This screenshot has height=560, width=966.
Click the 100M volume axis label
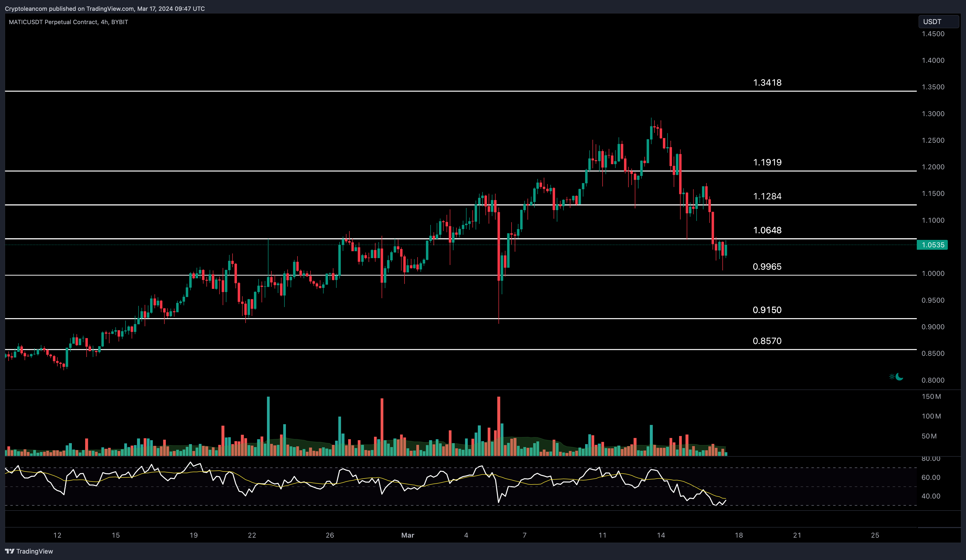click(x=931, y=416)
